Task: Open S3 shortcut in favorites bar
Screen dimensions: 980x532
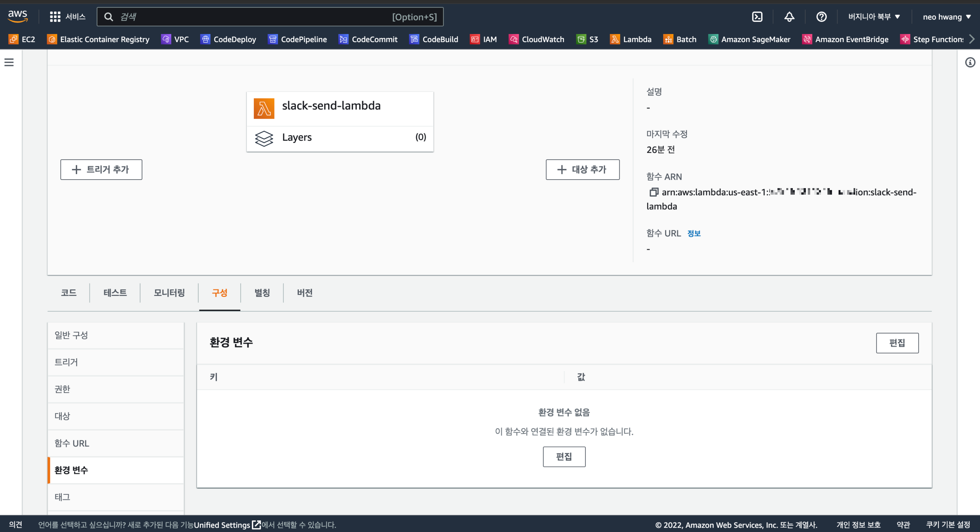Action: 587,39
